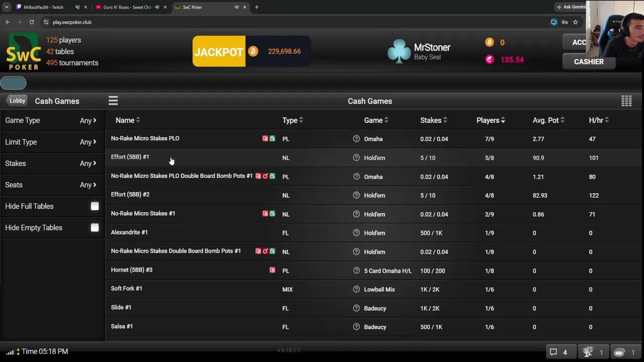Show game info for Hornet (5BB) #3
Viewport: 644px width, 362px height.
pyautogui.click(x=356, y=270)
